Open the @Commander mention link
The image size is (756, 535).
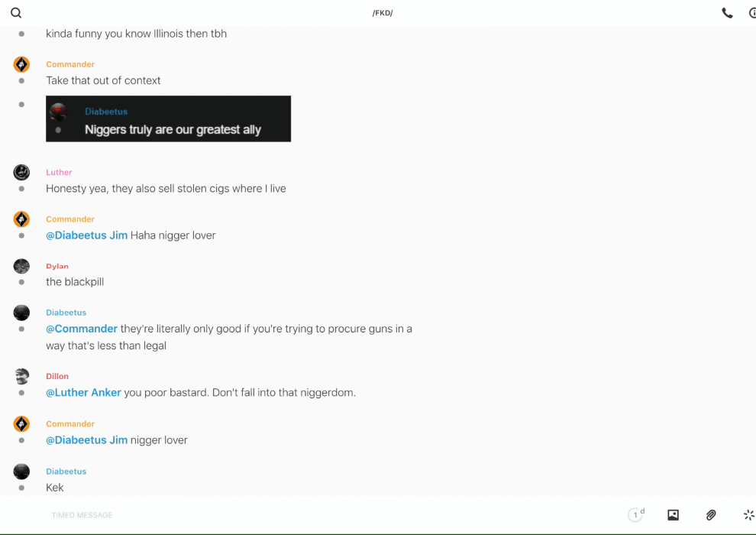(x=82, y=329)
